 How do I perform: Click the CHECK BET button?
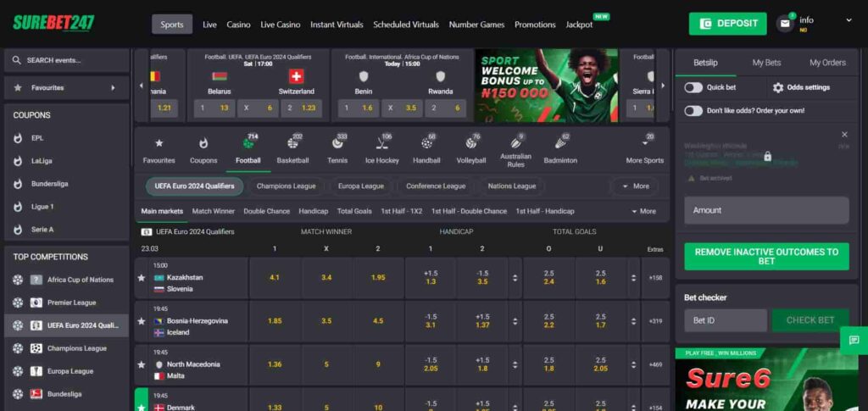[x=810, y=320]
